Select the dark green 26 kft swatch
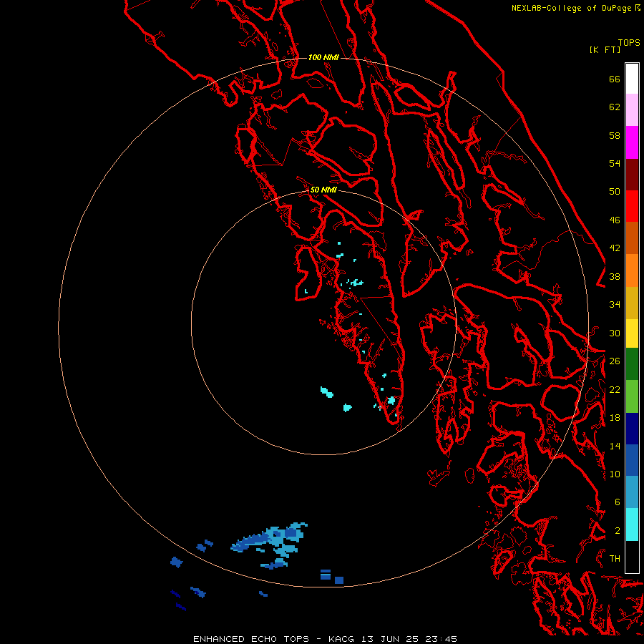Viewport: 644px width, 644px height. 632,364
